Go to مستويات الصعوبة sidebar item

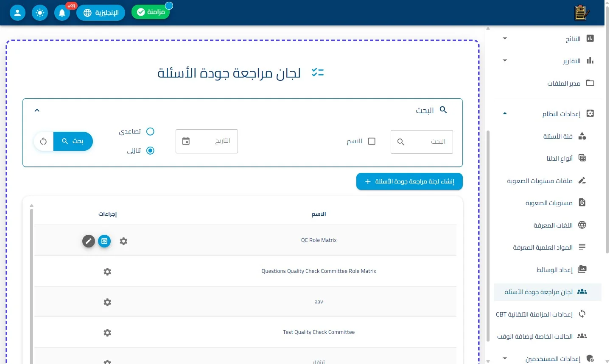[x=548, y=203]
